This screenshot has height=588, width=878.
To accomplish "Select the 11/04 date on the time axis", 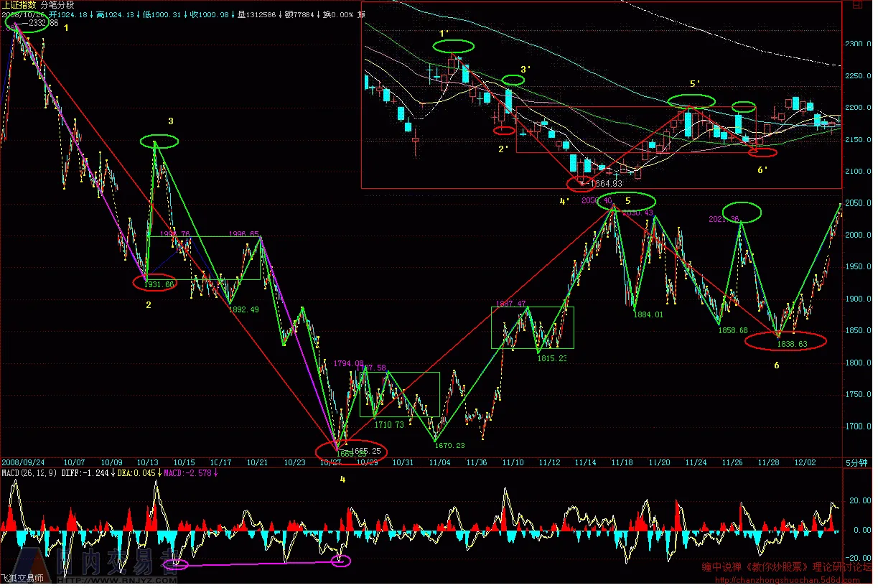I will [x=439, y=462].
